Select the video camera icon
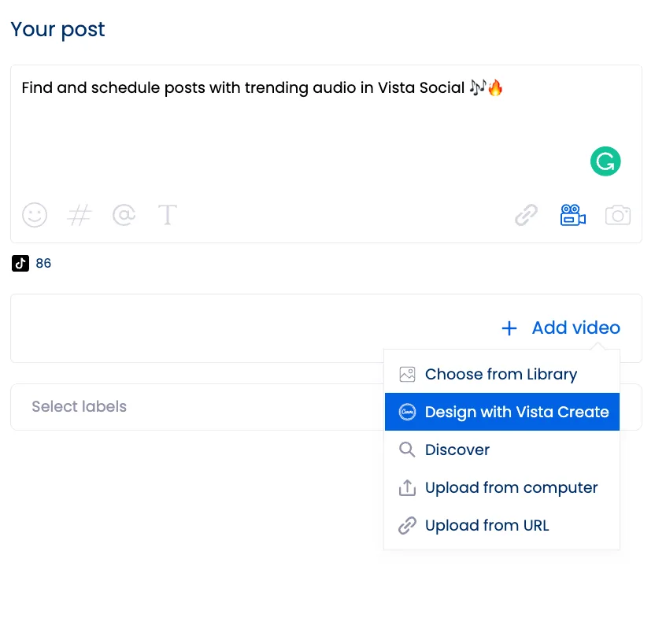 pyautogui.click(x=572, y=215)
